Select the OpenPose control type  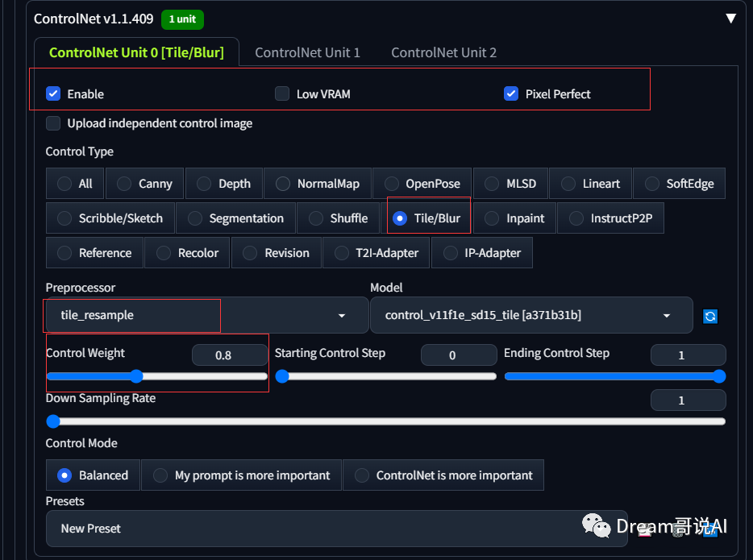pyautogui.click(x=422, y=183)
